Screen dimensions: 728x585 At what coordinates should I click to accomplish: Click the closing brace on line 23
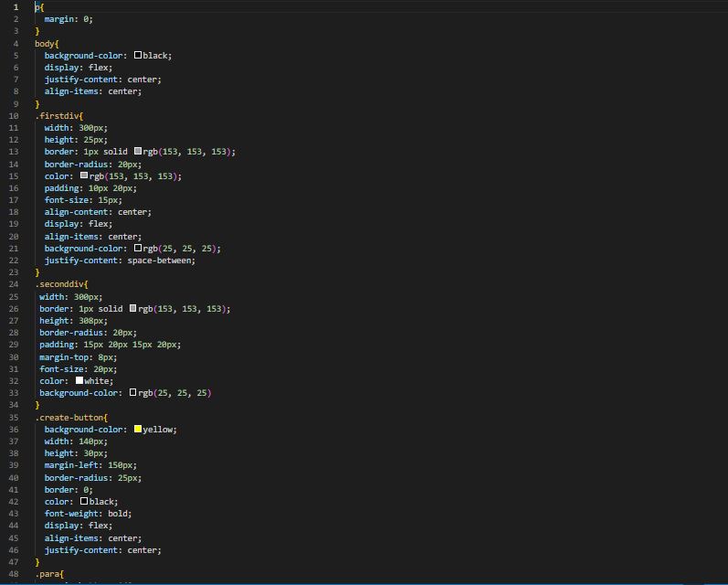(37, 272)
